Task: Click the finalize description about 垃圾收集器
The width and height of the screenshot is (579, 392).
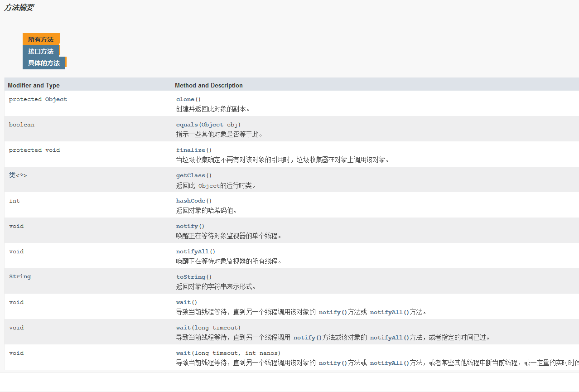Action: pos(283,160)
